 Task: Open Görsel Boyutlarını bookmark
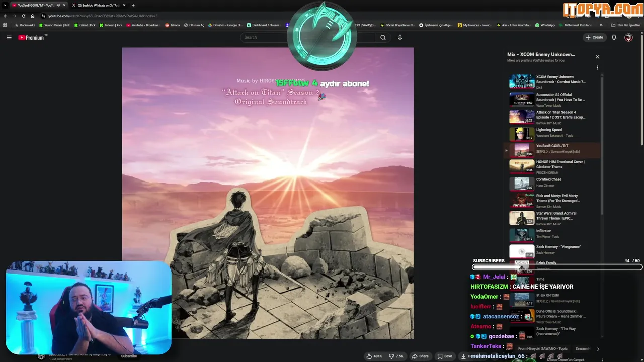coord(398,25)
